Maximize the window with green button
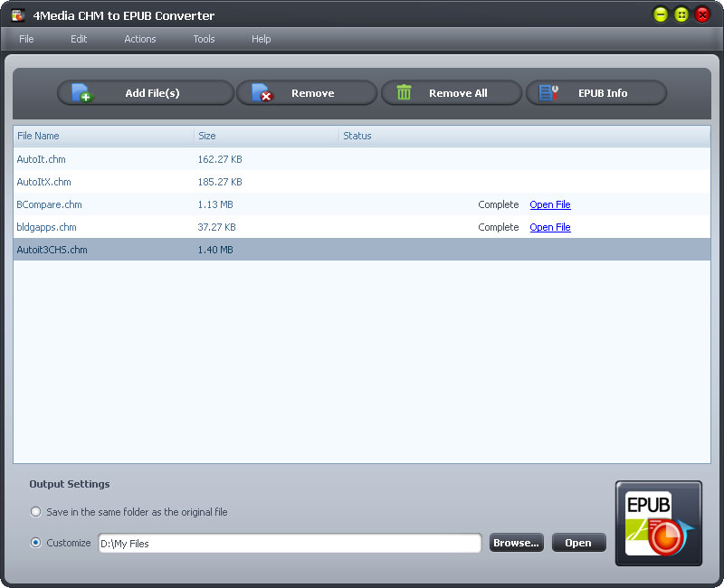Image resolution: width=724 pixels, height=588 pixels. 681,14
